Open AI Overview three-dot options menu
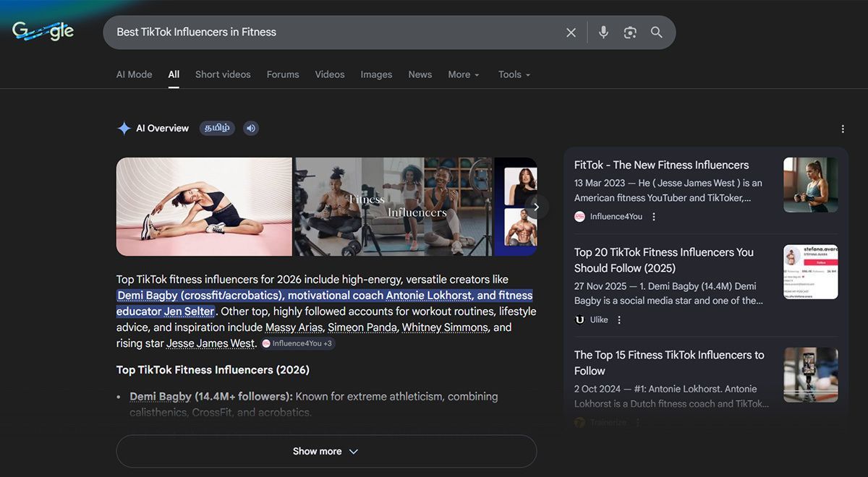 (843, 129)
